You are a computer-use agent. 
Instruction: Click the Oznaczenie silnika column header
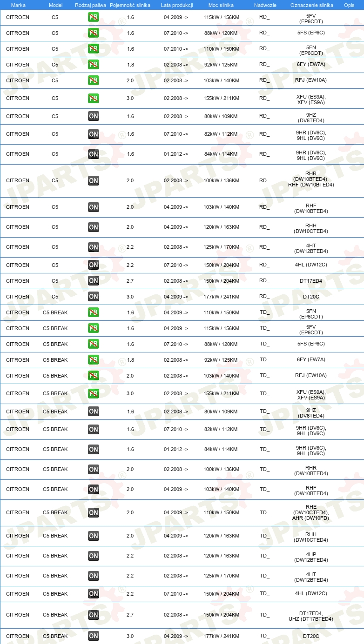pyautogui.click(x=312, y=5)
